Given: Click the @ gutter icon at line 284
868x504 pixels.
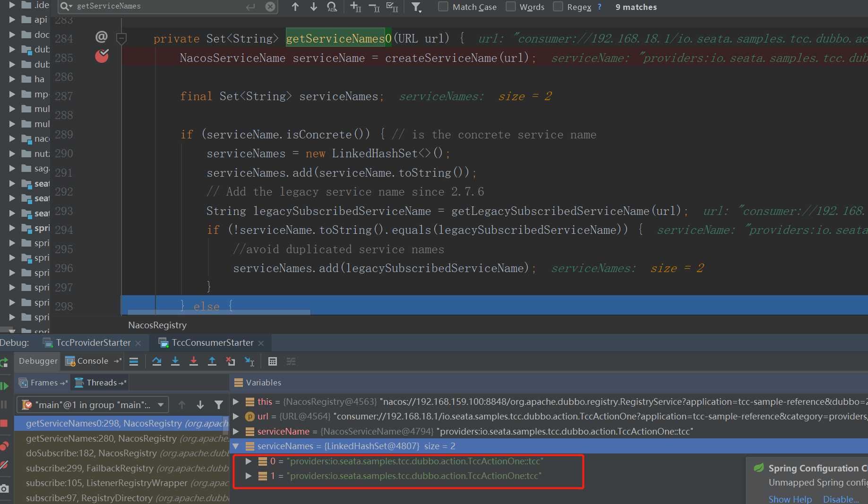Looking at the screenshot, I should (102, 37).
